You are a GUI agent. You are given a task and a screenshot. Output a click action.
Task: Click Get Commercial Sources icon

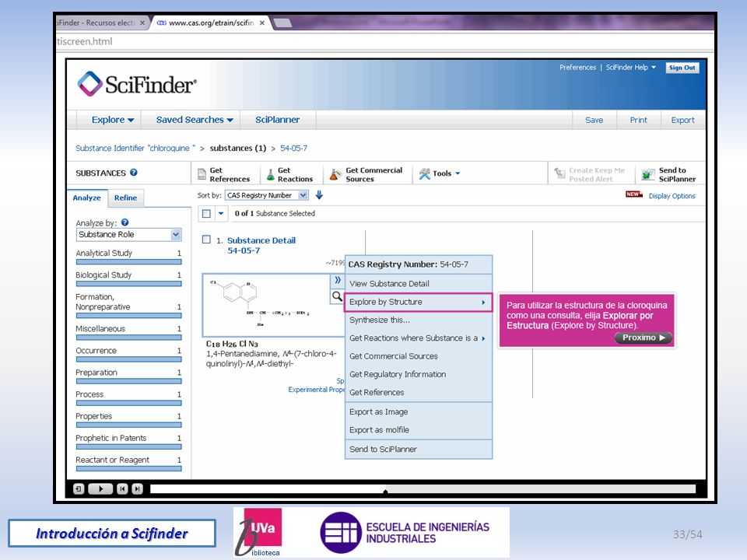335,175
